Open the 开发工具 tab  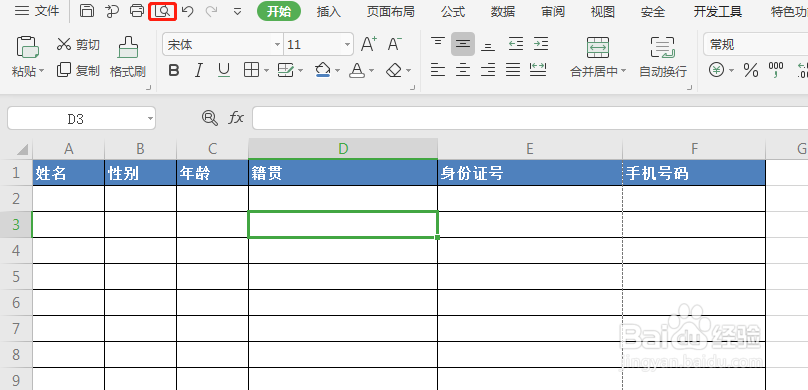[x=718, y=11]
